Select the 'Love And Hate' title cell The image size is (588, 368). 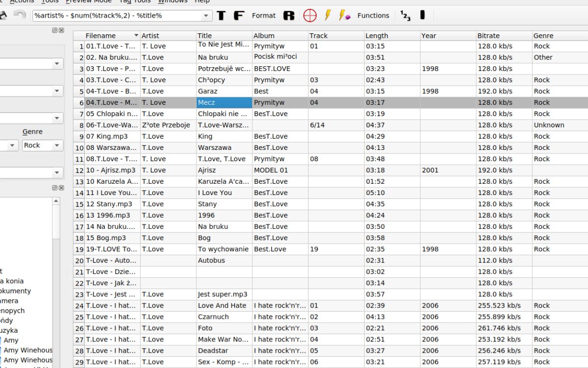tap(224, 305)
